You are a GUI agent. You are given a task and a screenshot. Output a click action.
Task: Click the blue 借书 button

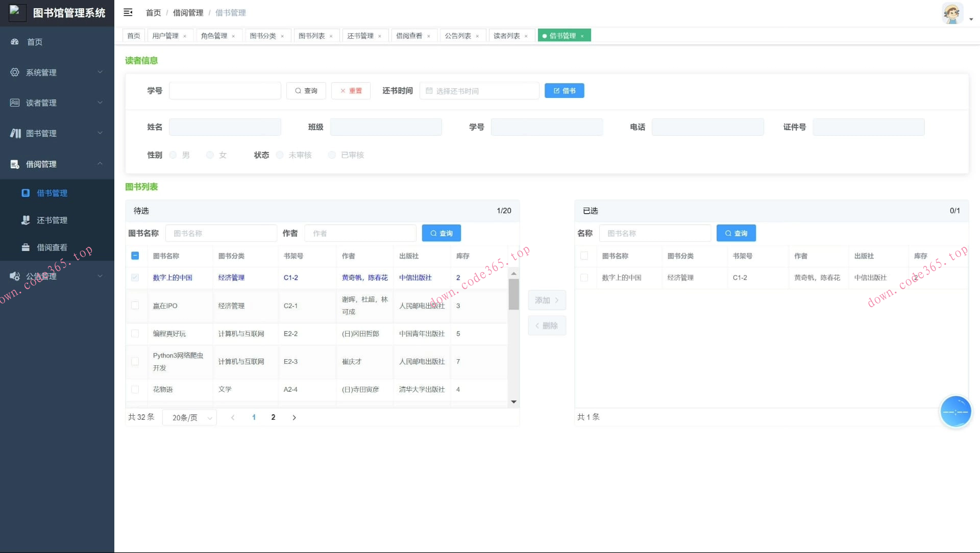[x=564, y=91]
